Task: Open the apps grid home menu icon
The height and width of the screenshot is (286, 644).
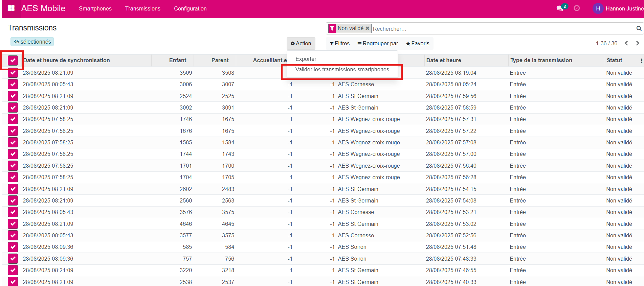Action: pos(11,8)
